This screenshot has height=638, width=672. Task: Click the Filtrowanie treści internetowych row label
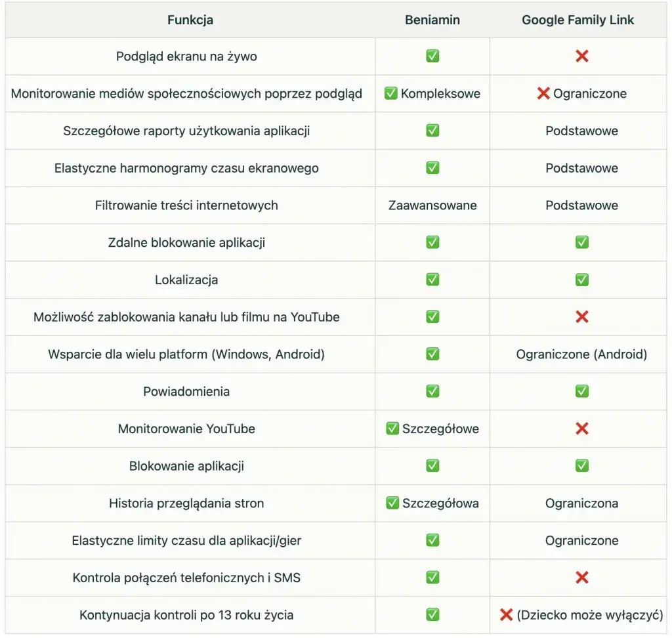186,205
